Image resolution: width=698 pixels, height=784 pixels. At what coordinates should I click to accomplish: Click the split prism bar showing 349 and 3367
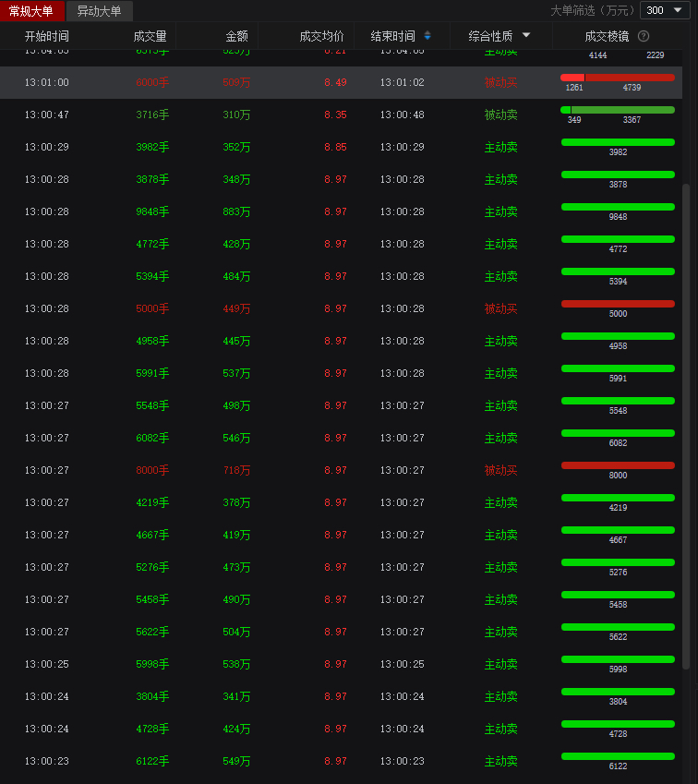tap(618, 110)
